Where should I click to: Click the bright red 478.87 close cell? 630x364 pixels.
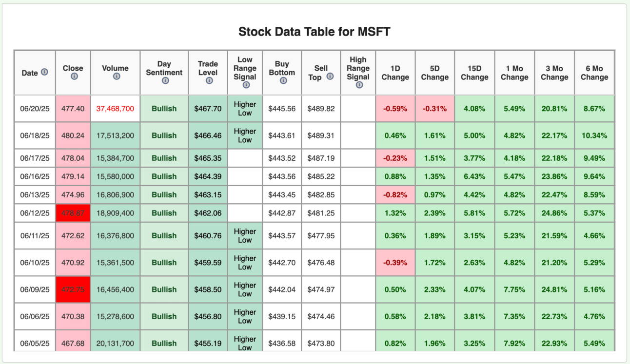click(x=73, y=213)
